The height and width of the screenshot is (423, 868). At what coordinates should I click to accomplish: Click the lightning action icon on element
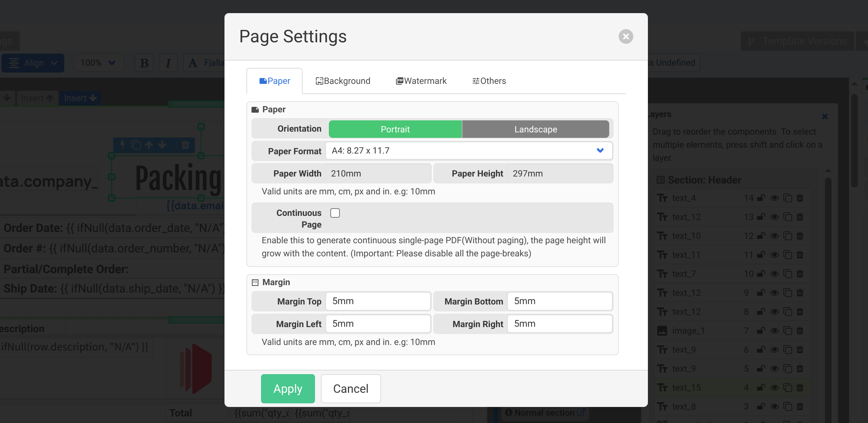123,145
